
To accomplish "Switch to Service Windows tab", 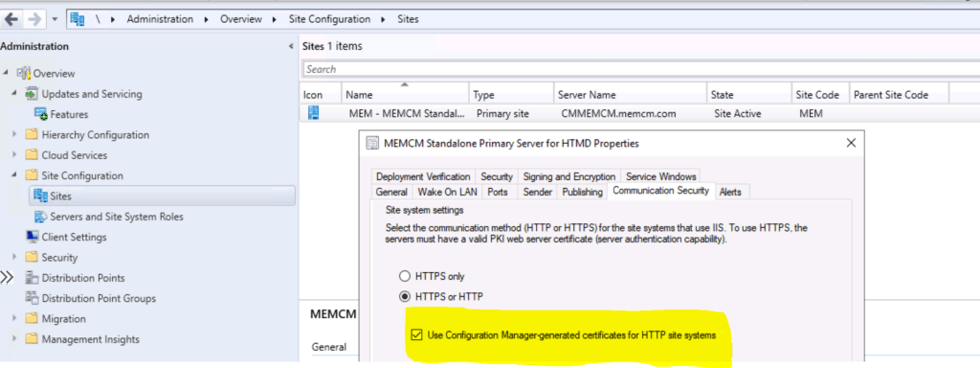I will 660,176.
